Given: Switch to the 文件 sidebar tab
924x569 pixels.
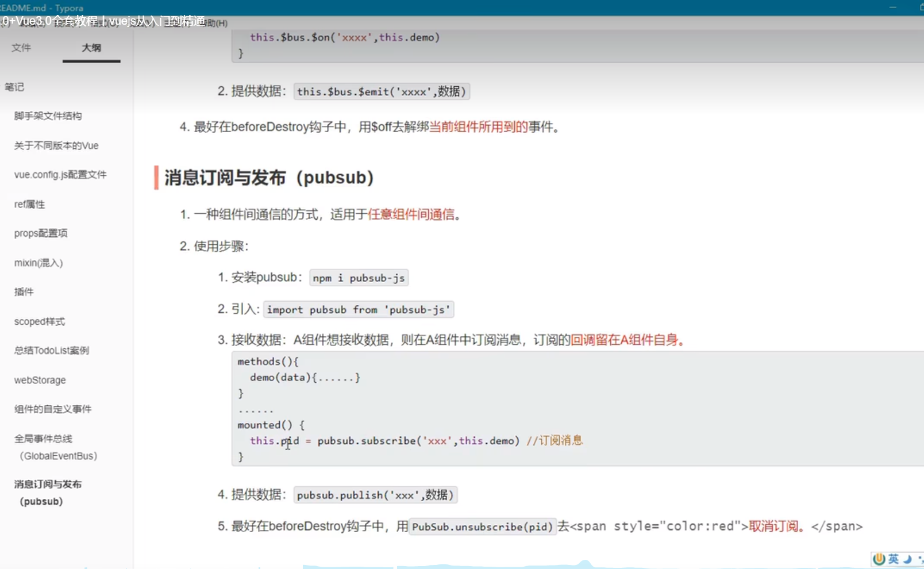Looking at the screenshot, I should pos(21,48).
